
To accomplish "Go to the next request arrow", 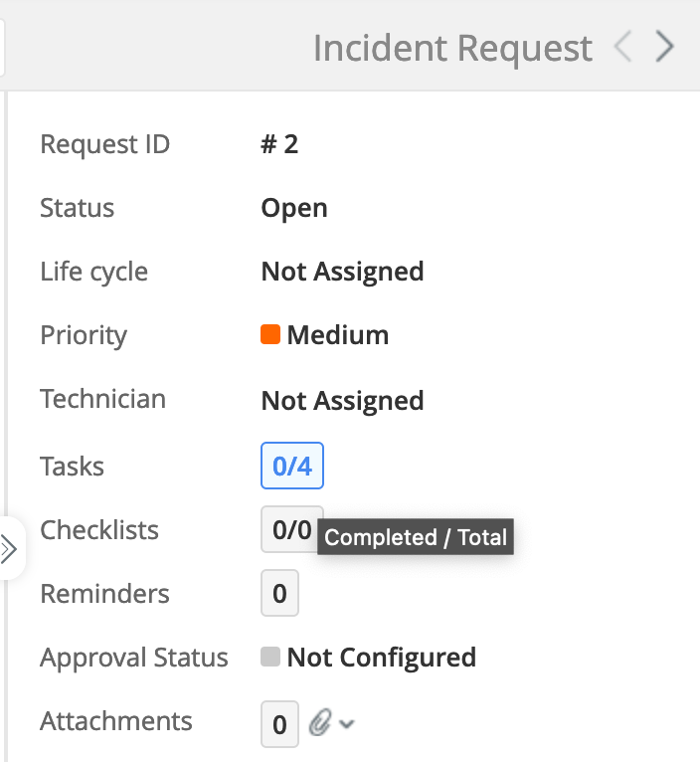I will pyautogui.click(x=665, y=47).
